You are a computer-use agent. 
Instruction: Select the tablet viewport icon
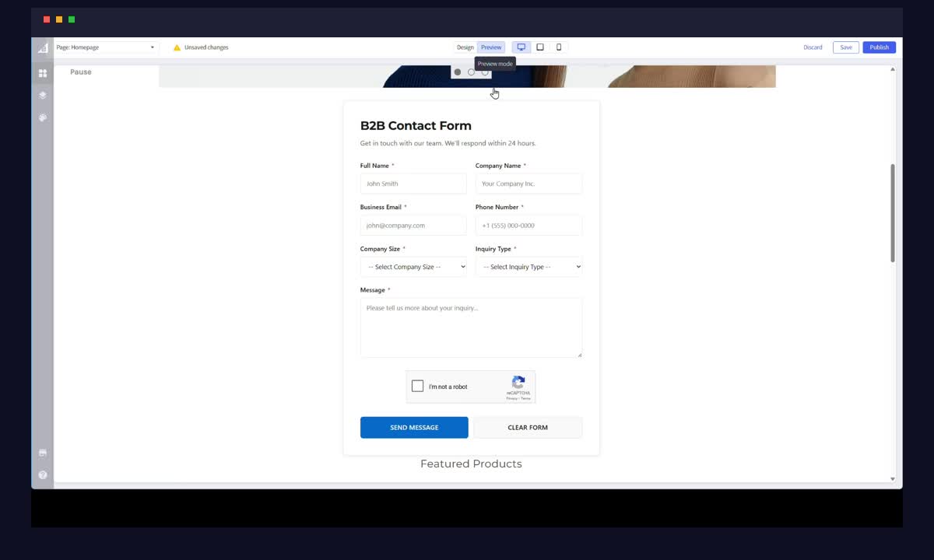pos(540,47)
